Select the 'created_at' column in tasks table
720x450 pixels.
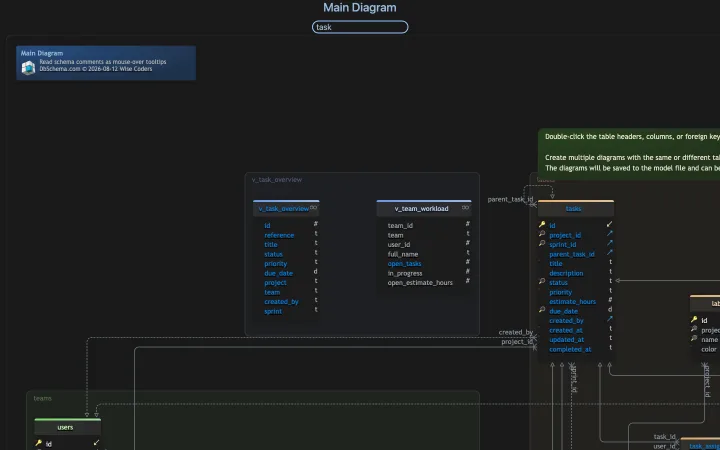pyautogui.click(x=566, y=330)
